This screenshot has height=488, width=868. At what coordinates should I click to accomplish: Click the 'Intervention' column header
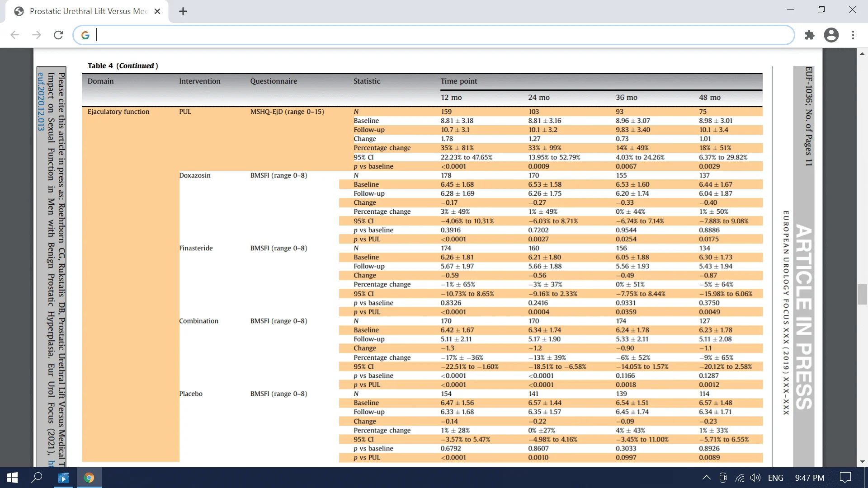[x=200, y=81]
